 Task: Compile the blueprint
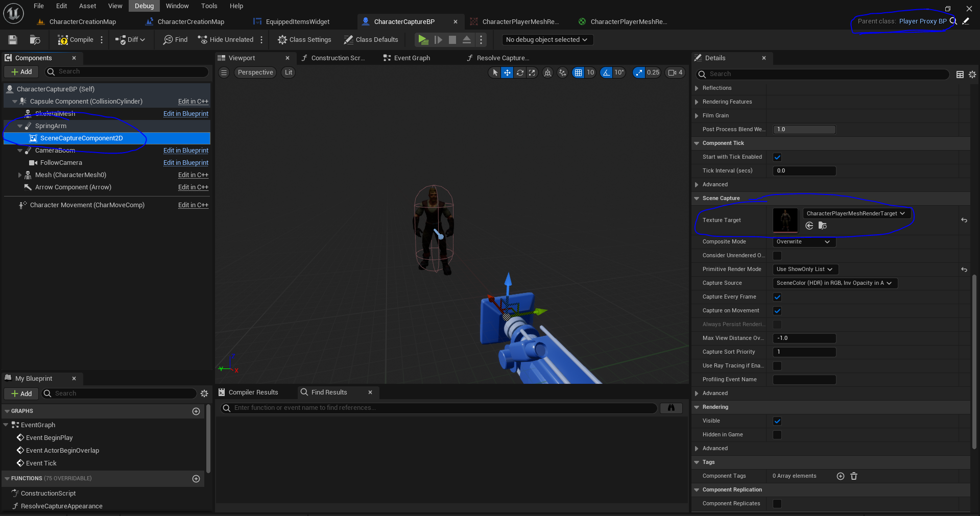click(x=76, y=40)
